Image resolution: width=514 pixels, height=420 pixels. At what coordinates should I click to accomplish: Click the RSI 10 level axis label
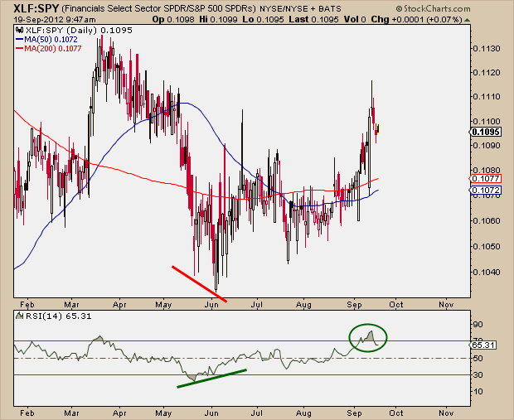coord(478,392)
